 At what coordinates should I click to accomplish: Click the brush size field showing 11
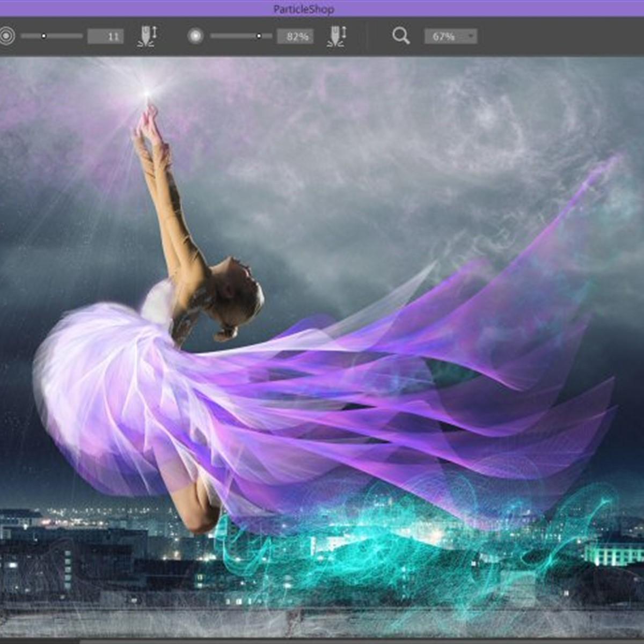105,36
